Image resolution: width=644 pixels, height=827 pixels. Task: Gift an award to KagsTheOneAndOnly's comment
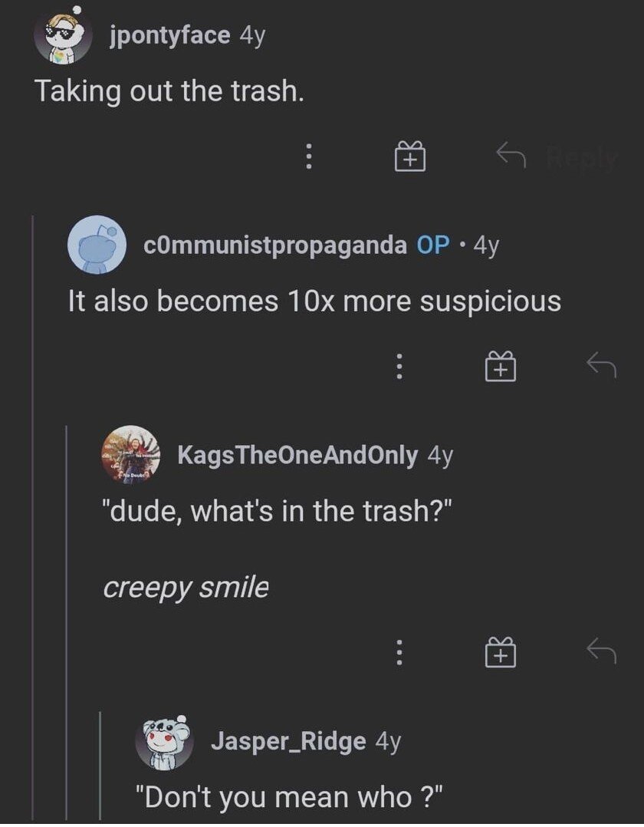[500, 653]
